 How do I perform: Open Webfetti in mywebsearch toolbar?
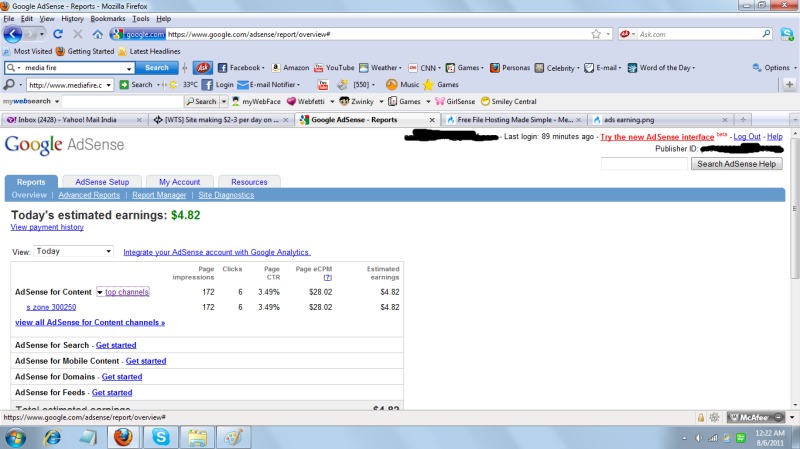(306, 102)
